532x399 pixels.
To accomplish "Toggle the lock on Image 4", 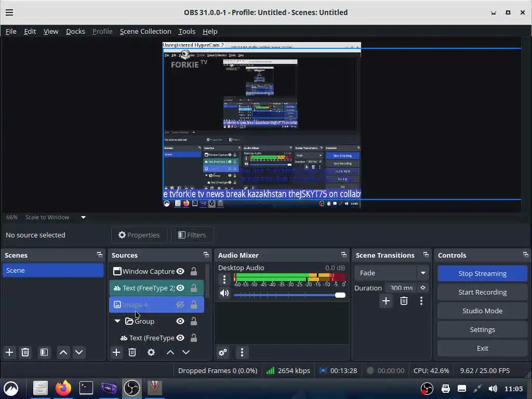I will (x=193, y=304).
